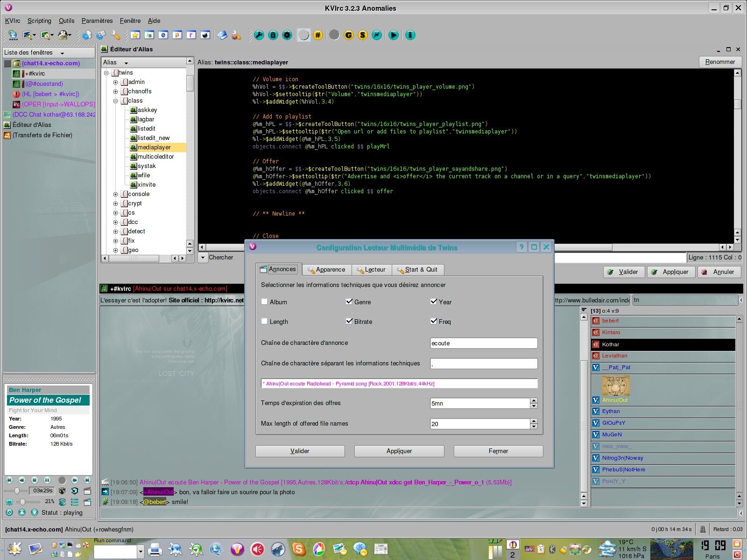Click Fermer in the configuration dialog

coord(498,451)
